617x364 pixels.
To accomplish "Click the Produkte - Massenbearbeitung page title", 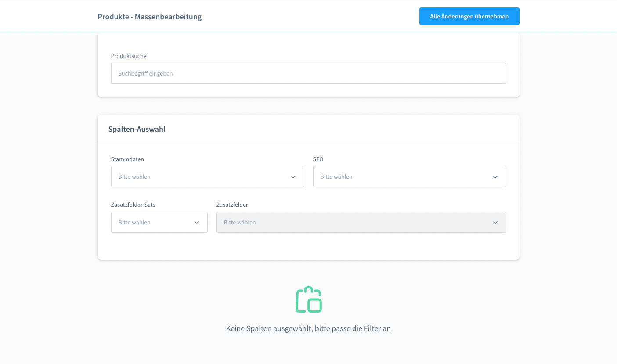I will (x=149, y=17).
